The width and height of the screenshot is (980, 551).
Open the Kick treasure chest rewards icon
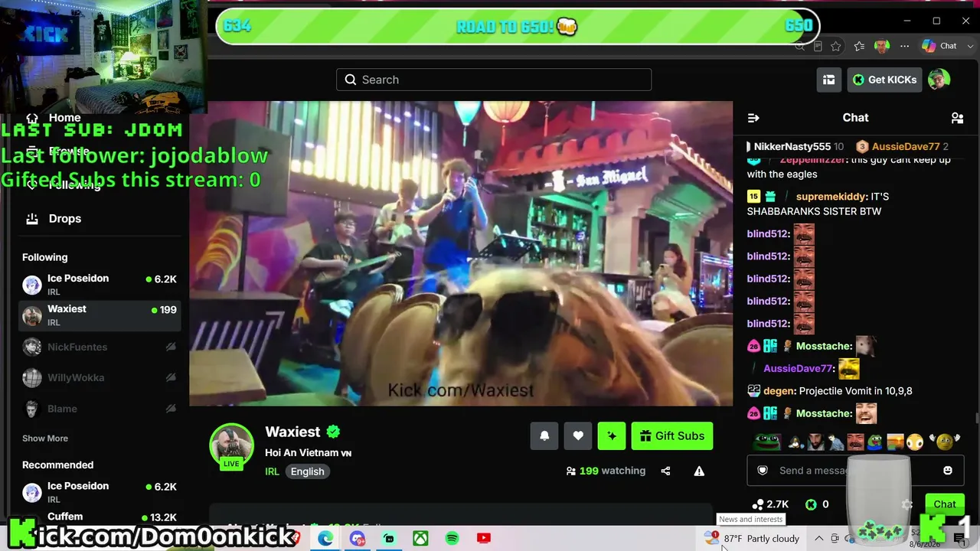pos(828,80)
